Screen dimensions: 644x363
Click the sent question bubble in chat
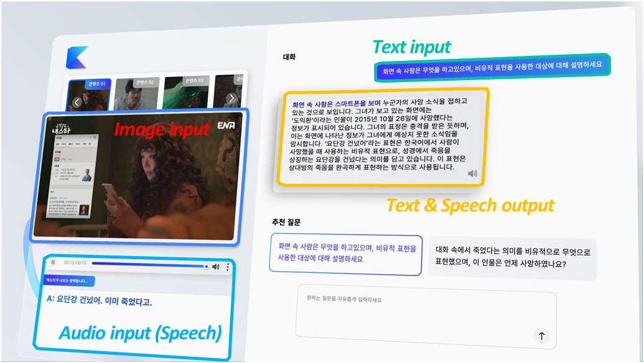[x=492, y=67]
